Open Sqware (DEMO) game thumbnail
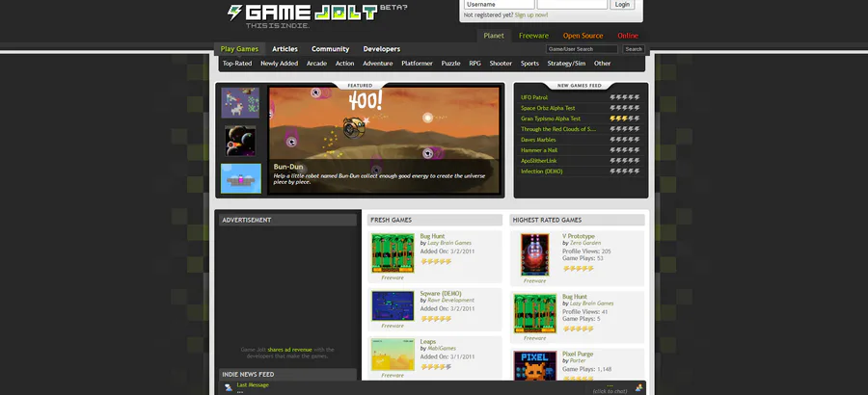Screen dimensions: 868x395 [393, 306]
